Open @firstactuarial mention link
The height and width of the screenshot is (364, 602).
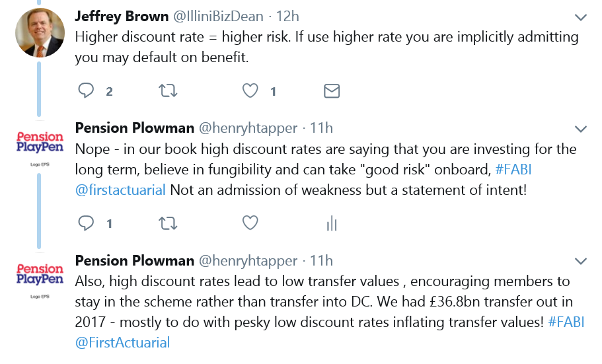(x=120, y=190)
